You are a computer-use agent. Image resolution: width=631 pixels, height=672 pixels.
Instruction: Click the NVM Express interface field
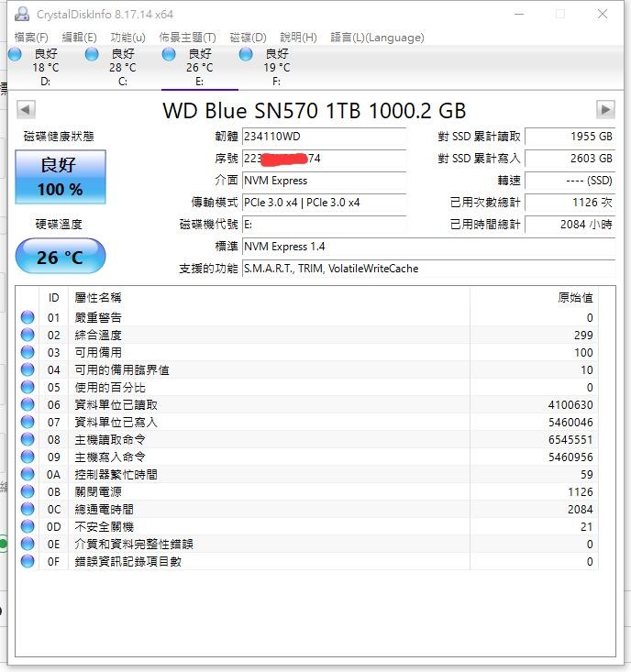[324, 180]
